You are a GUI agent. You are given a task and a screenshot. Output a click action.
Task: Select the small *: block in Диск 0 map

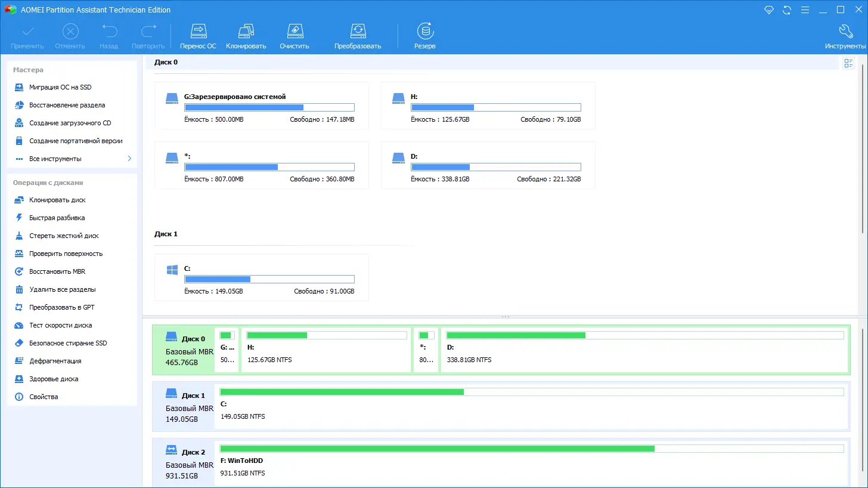[427, 350]
